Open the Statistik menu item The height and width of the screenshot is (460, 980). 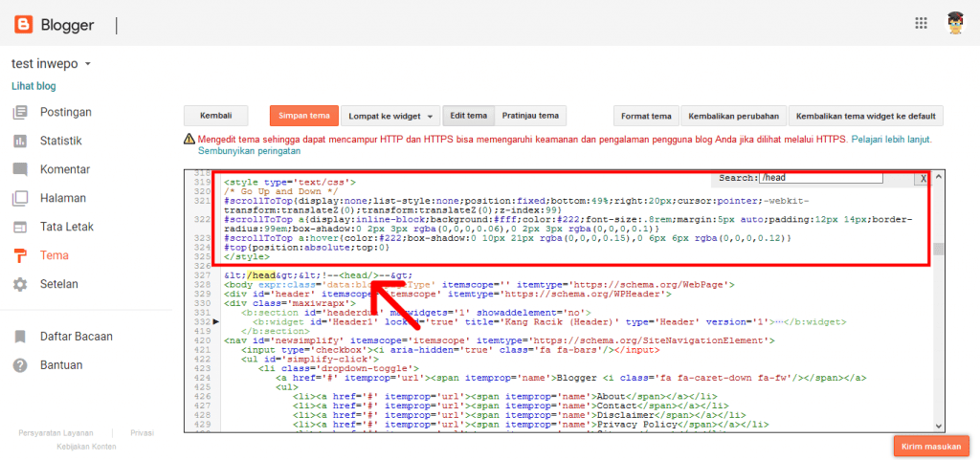pyautogui.click(x=60, y=141)
